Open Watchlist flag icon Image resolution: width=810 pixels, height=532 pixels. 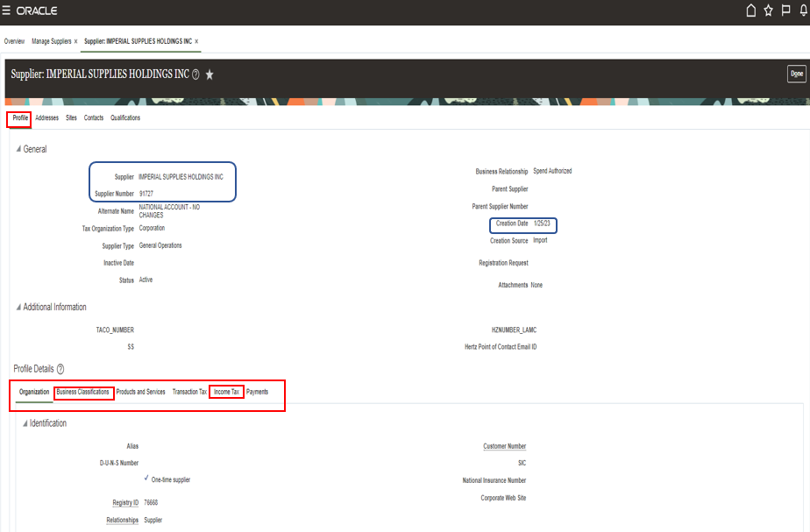pos(785,11)
